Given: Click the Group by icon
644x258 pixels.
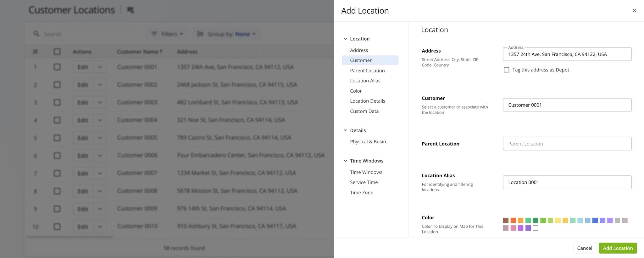Looking at the screenshot, I should pos(200,34).
